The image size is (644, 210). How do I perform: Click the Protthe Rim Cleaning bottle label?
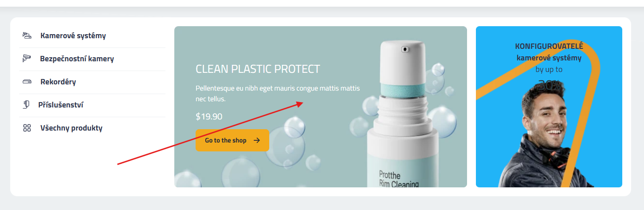point(399,179)
